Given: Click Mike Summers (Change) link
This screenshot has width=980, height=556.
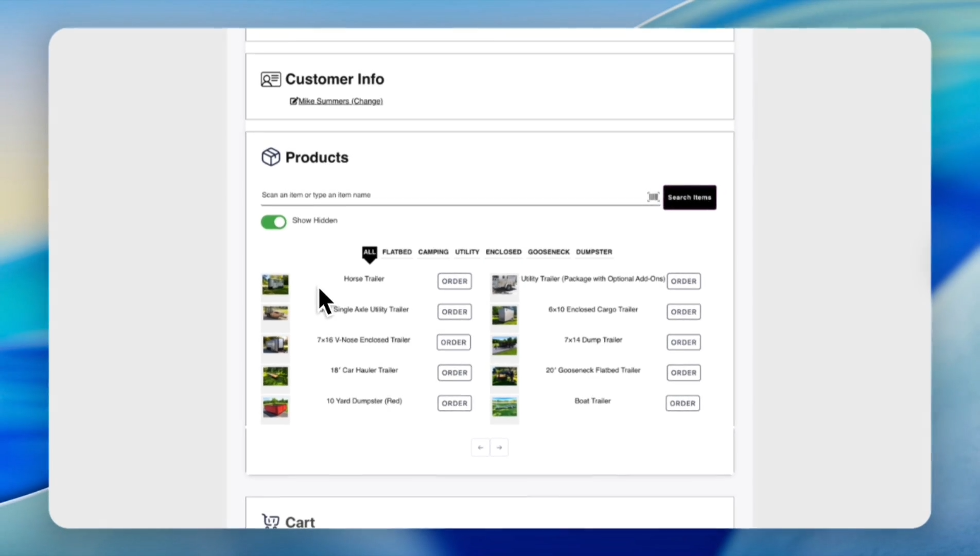Looking at the screenshot, I should click(x=340, y=101).
